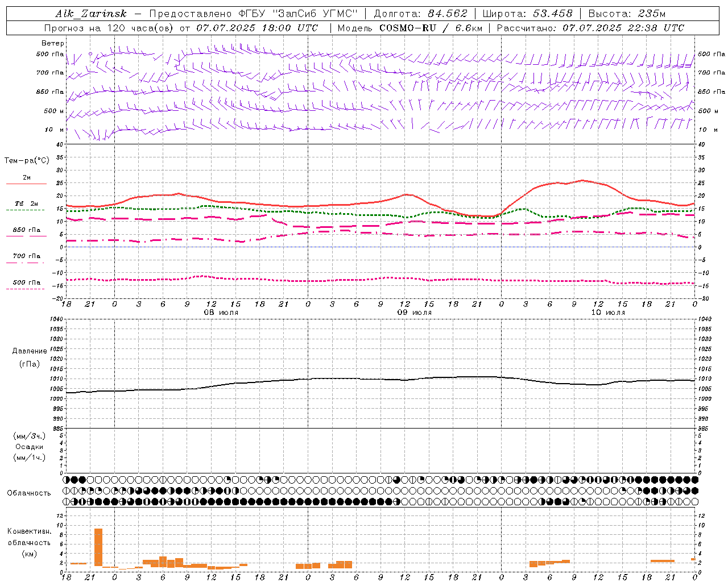The width and height of the screenshot is (728, 582).
Task: Click the elevation text Высота: 235м
Action: click(x=627, y=14)
